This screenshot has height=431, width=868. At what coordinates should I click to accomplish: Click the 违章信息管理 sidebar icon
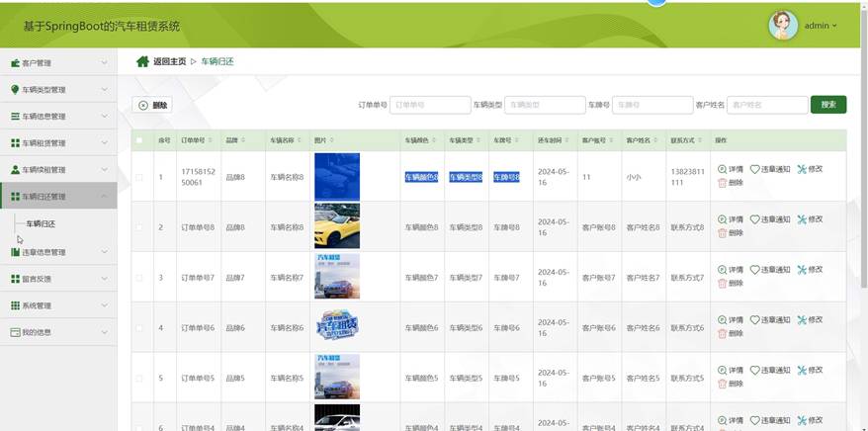[x=15, y=252]
